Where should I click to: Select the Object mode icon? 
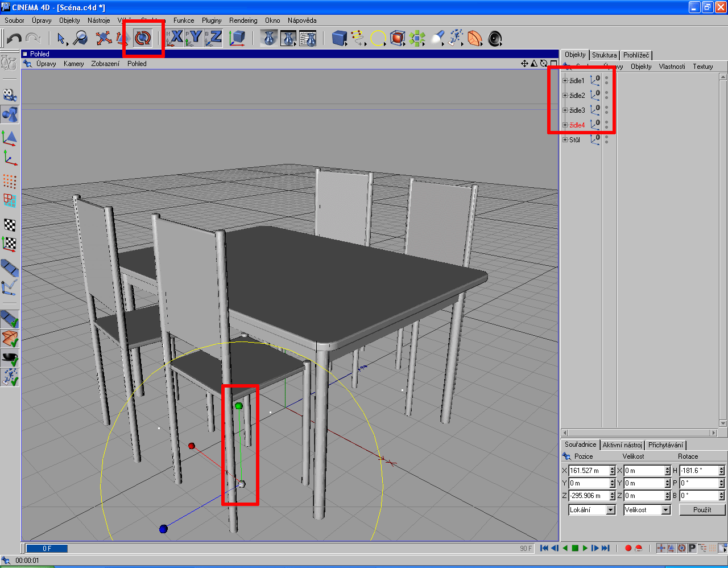10,114
